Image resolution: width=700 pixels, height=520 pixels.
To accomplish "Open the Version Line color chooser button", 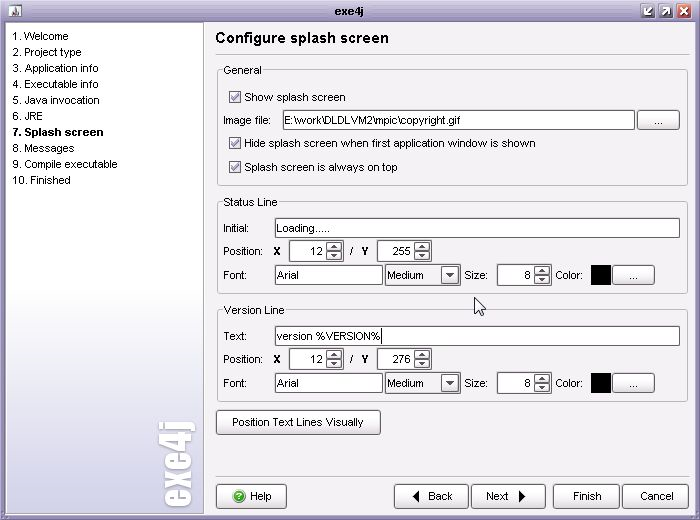I will point(633,383).
